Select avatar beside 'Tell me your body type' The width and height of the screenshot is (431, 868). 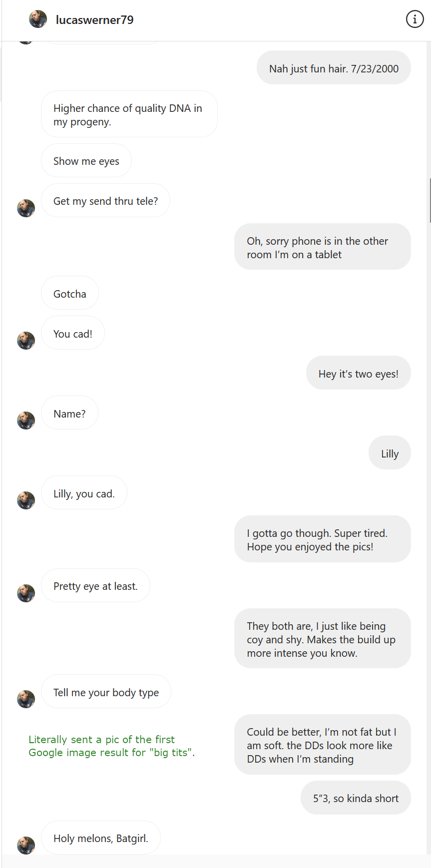(26, 699)
